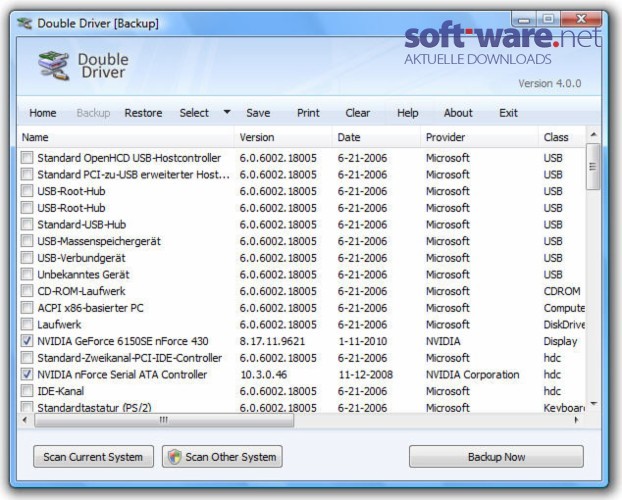Sort list by Name column header
The height and width of the screenshot is (500, 622).
pyautogui.click(x=126, y=137)
